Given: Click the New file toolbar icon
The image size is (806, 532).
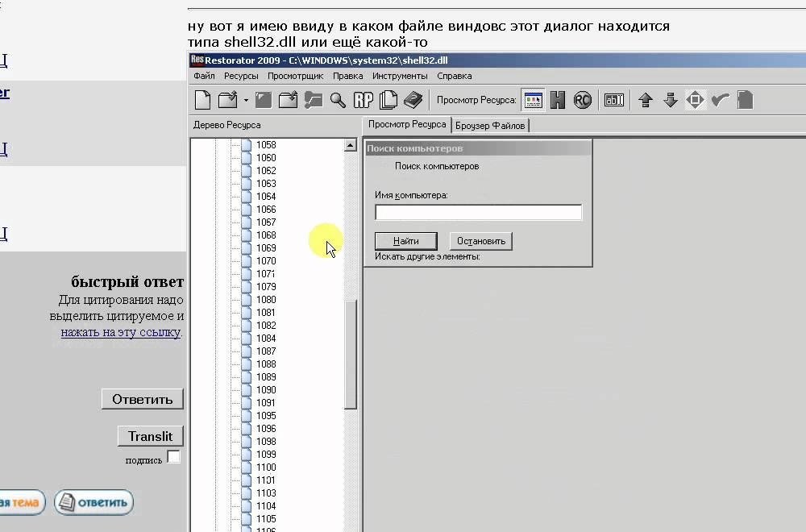Looking at the screenshot, I should click(202, 100).
